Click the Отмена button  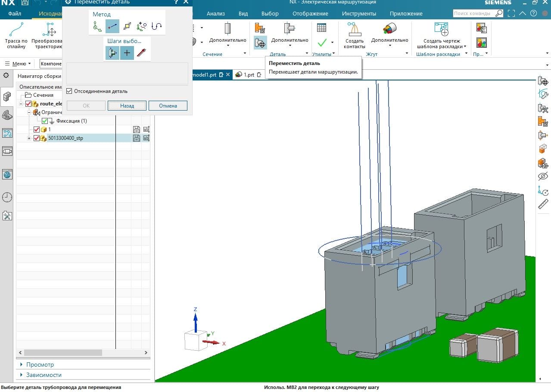(x=168, y=105)
